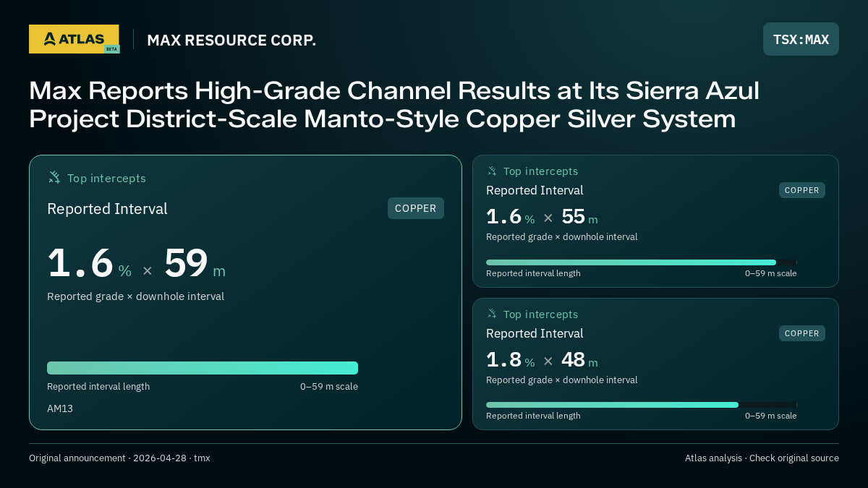Click the interval length bar in the 59 m card
Image resolution: width=868 pixels, height=488 pixels.
(203, 368)
